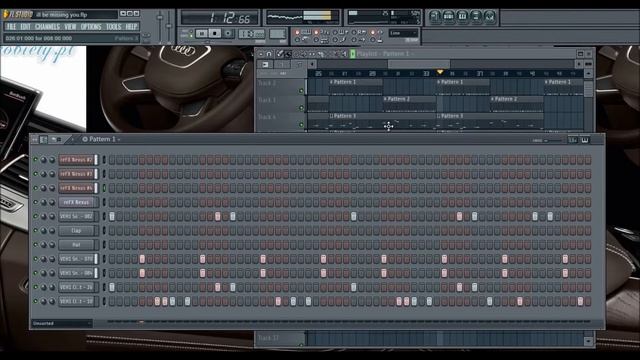This screenshot has width=640, height=360.
Task: Open the Browser shortcut icon
Action: (x=476, y=17)
